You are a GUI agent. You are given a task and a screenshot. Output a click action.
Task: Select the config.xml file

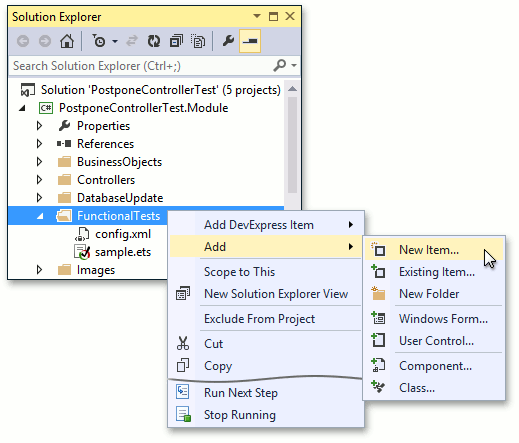coord(123,234)
